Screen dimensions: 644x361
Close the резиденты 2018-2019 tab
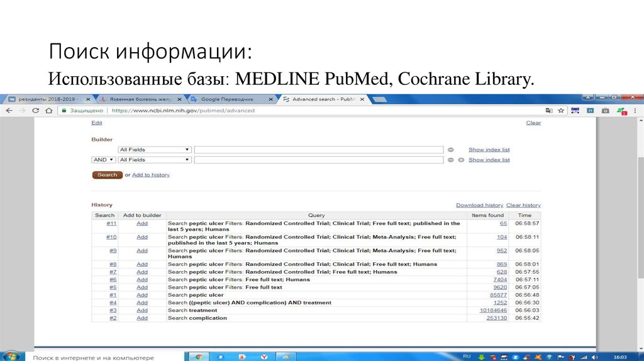tap(88, 99)
